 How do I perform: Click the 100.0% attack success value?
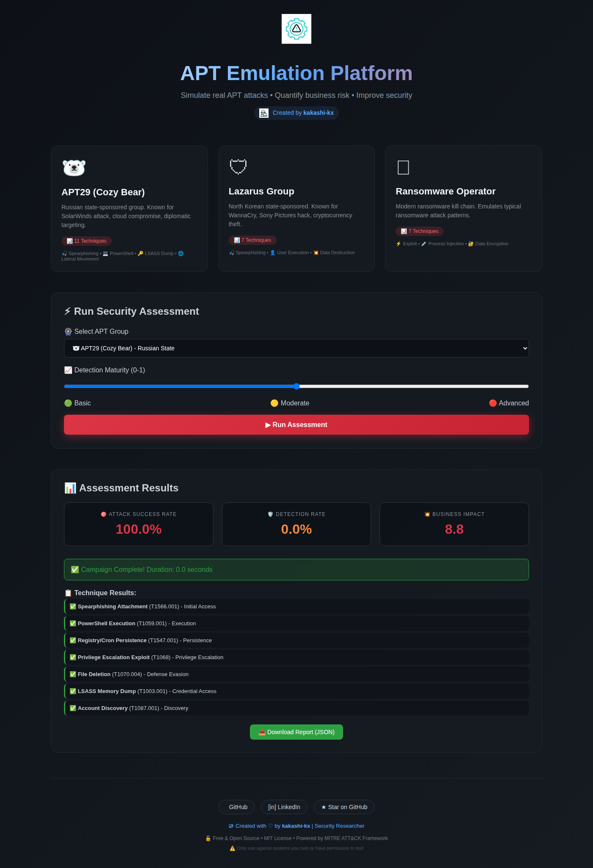[x=139, y=530]
